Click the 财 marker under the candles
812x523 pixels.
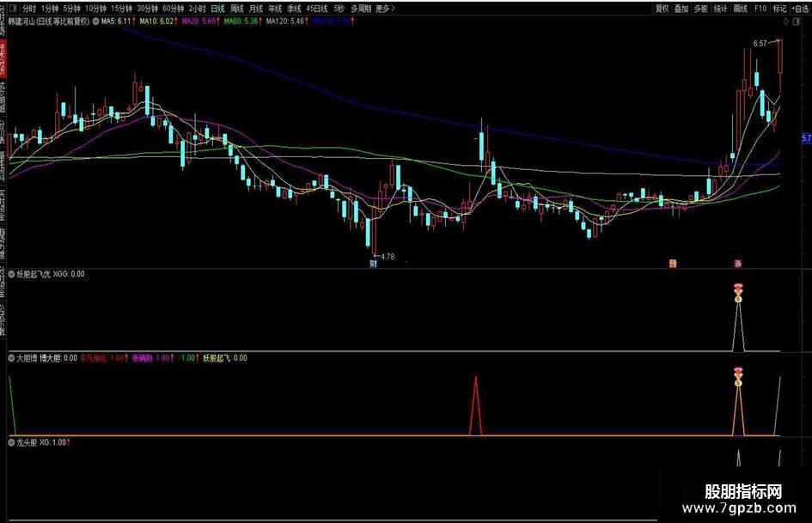[373, 263]
